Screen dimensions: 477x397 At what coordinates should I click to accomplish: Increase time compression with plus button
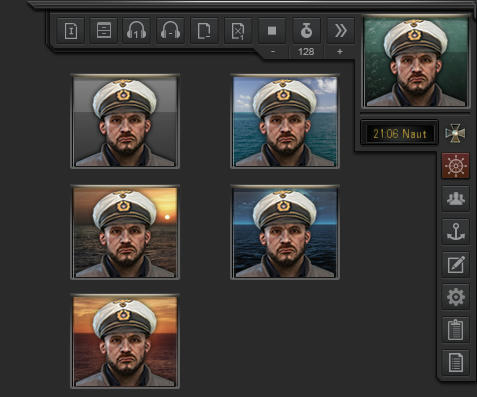tap(340, 52)
